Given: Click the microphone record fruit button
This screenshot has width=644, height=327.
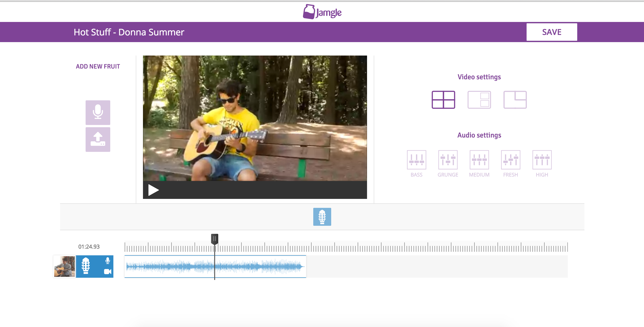Looking at the screenshot, I should [x=98, y=112].
